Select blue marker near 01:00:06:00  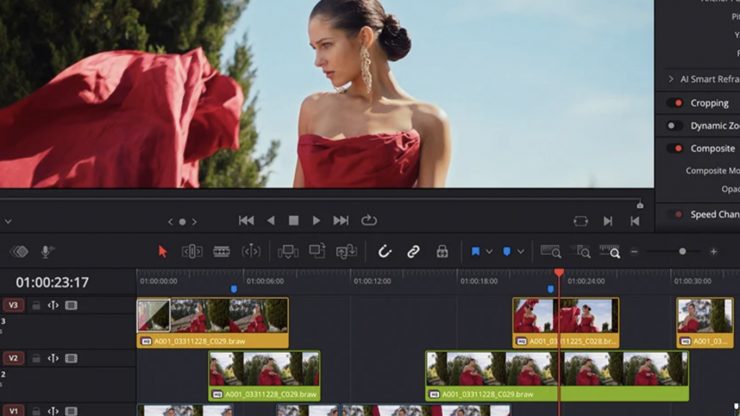tap(234, 289)
